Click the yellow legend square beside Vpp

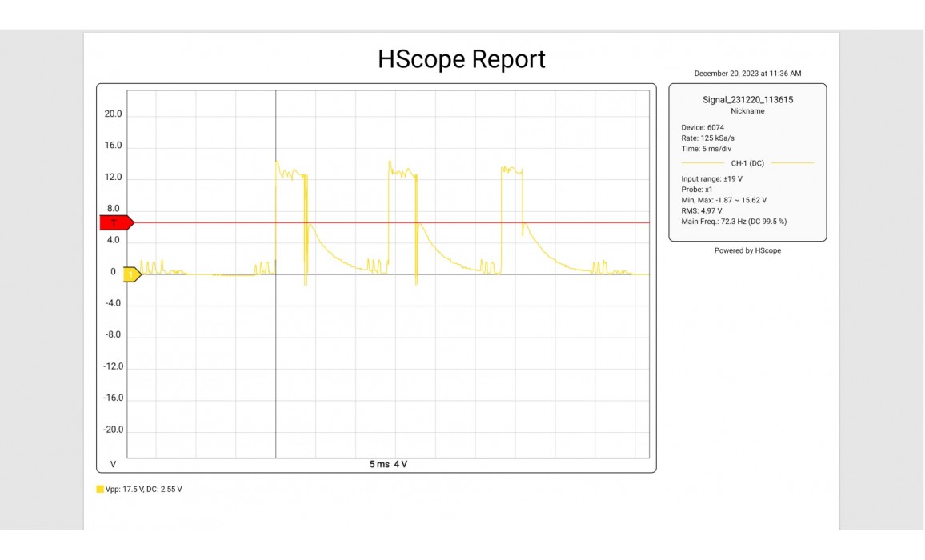point(100,489)
